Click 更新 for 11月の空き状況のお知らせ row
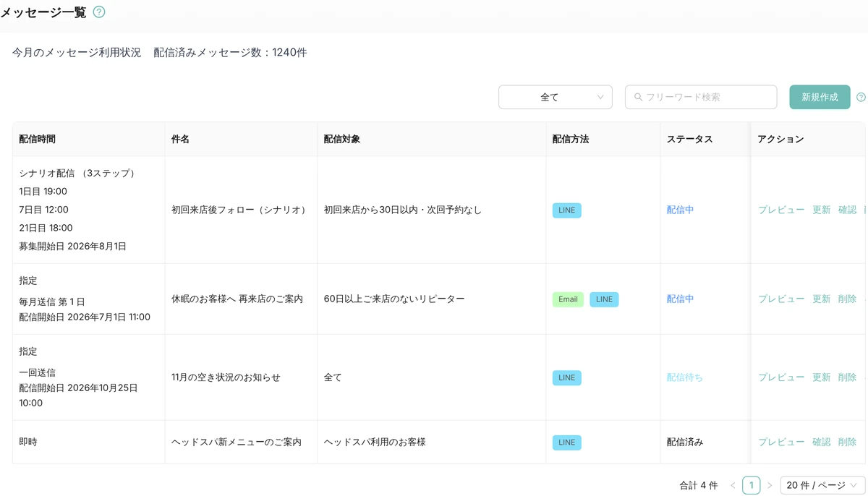 coord(822,377)
